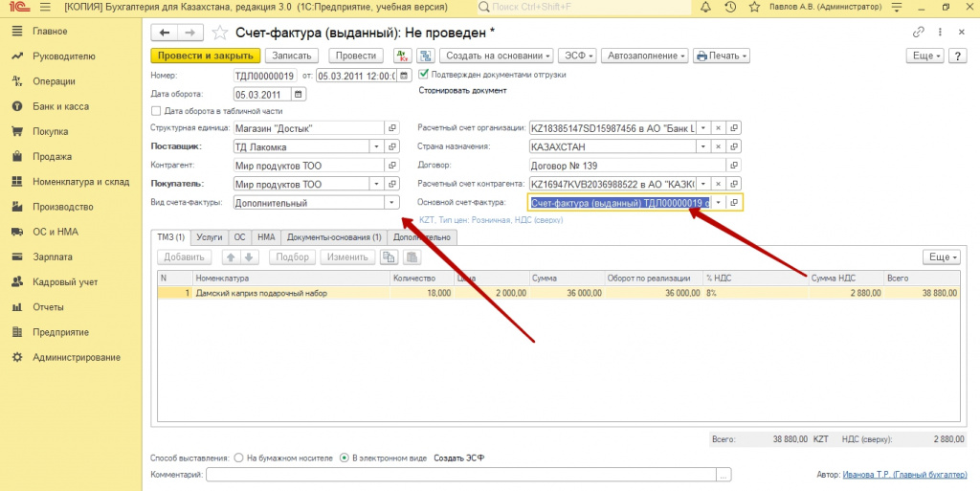Viewport: 980px width, 491px height.
Task: Click search field Поиск Ctrl+Shift+F
Action: coord(584,8)
